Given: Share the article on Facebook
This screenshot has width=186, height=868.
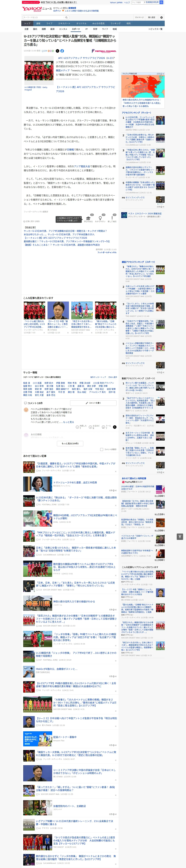Looking at the screenshot, I should 62,51.
